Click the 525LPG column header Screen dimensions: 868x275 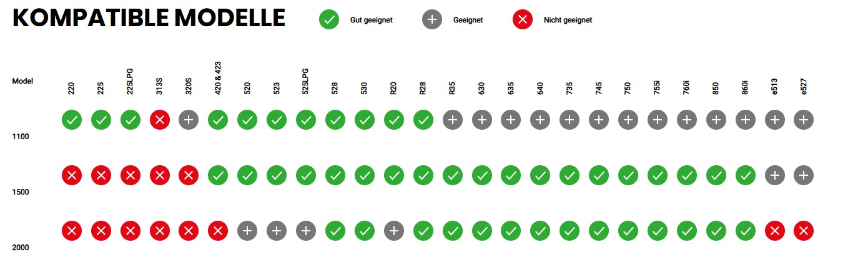306,81
